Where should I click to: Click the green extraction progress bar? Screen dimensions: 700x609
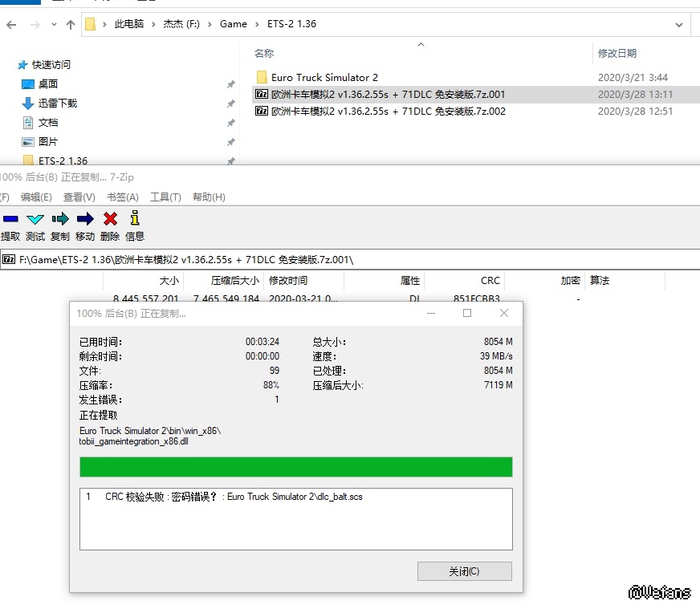[x=295, y=467]
